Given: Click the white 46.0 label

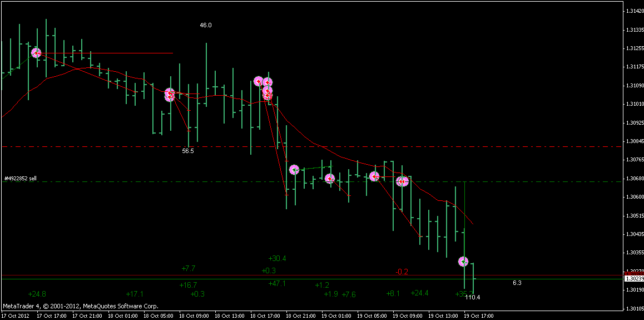Looking at the screenshot, I should click(206, 25).
